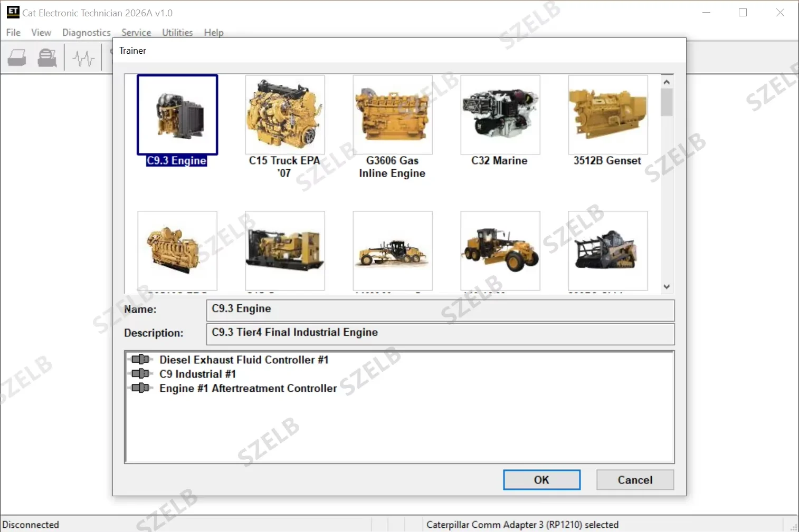Select the yellow V-engine thumbnail in second row
This screenshot has width=799, height=532.
177,251
